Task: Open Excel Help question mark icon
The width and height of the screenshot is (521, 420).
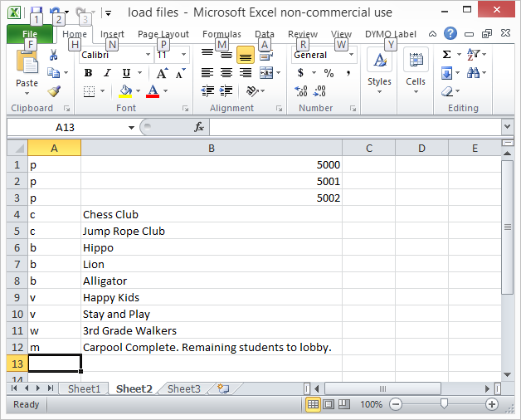Action: click(x=450, y=34)
